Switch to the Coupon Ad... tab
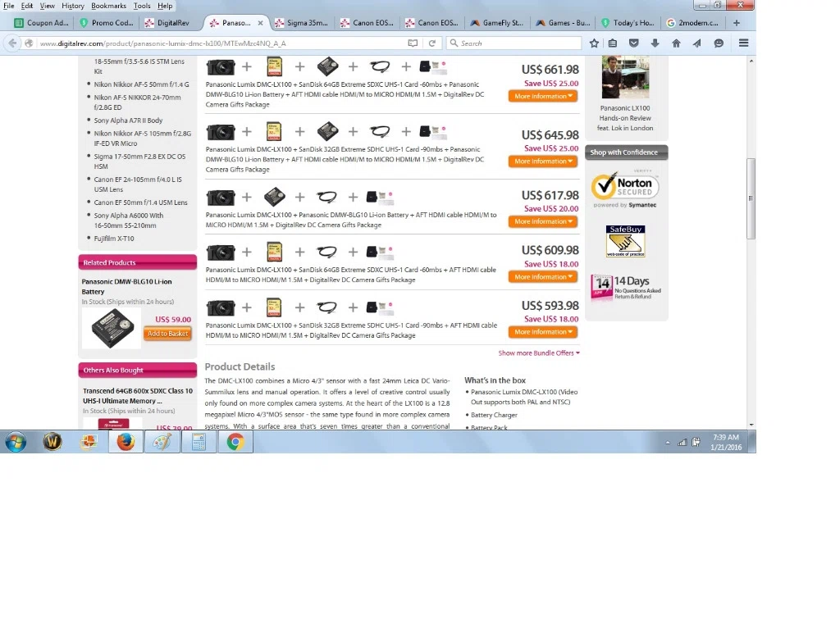 (x=42, y=23)
